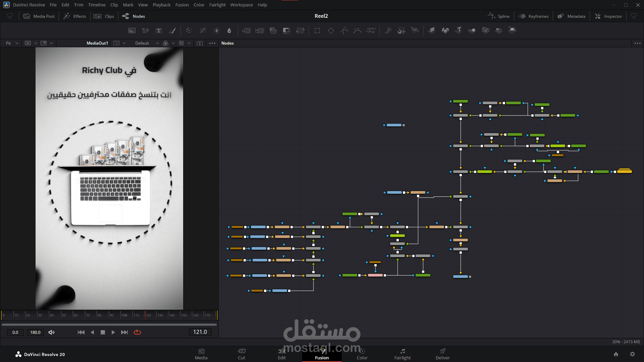Click the Paint brush tool icon

pyautogui.click(x=172, y=31)
